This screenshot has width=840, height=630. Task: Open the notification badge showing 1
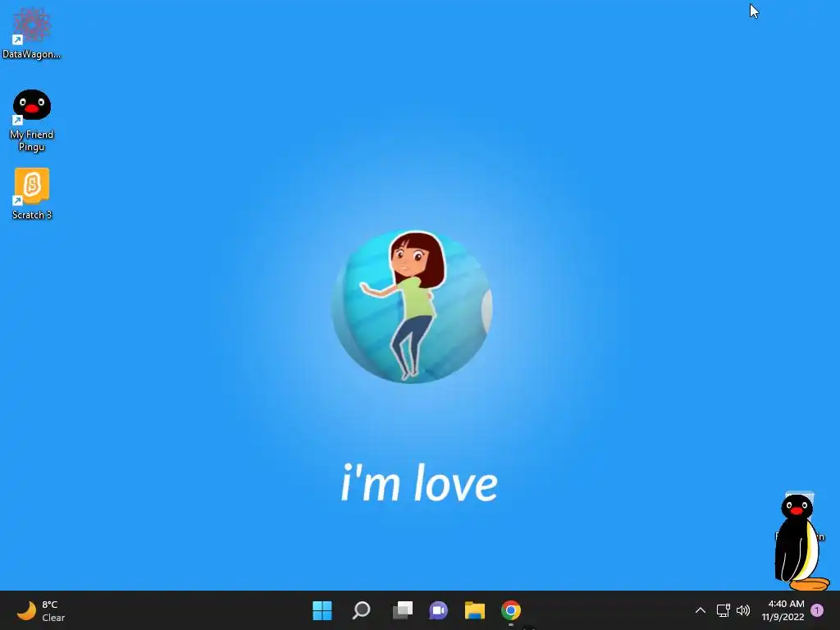point(817,610)
